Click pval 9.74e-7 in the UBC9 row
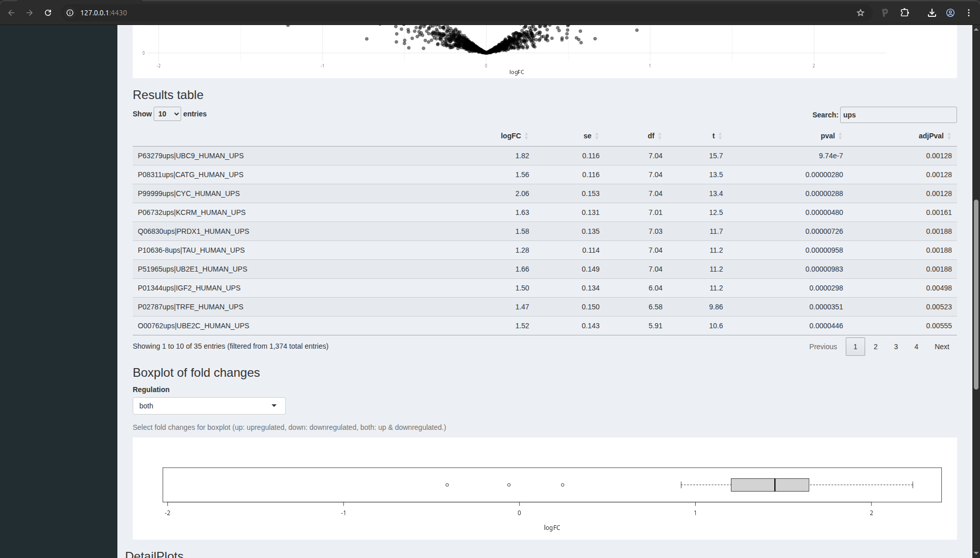This screenshot has width=980, height=558. (831, 156)
